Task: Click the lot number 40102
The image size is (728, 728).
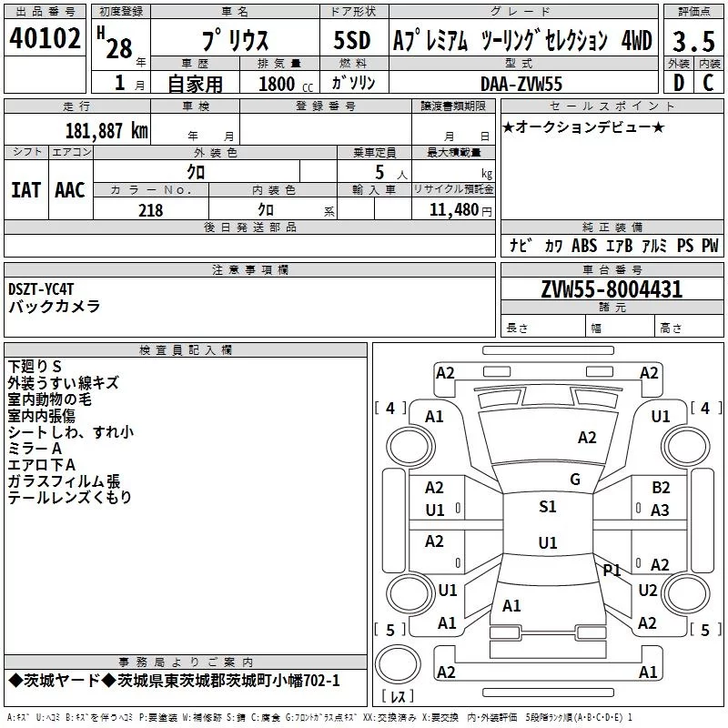Action: click(45, 38)
